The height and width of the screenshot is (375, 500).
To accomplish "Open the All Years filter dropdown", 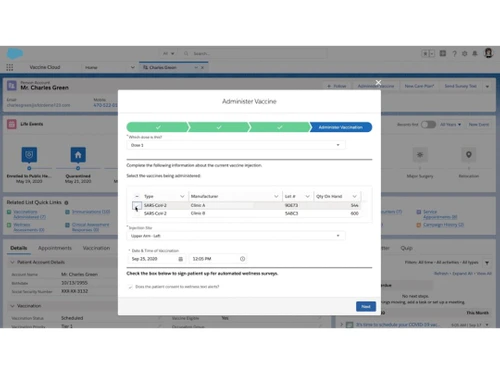I will click(x=450, y=124).
